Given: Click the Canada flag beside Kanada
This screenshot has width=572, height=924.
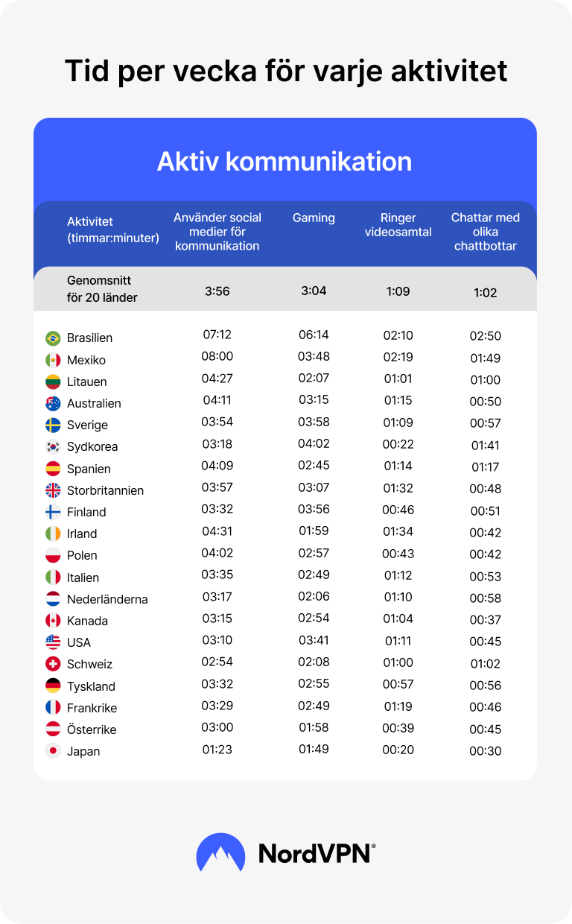Looking at the screenshot, I should 53,621.
